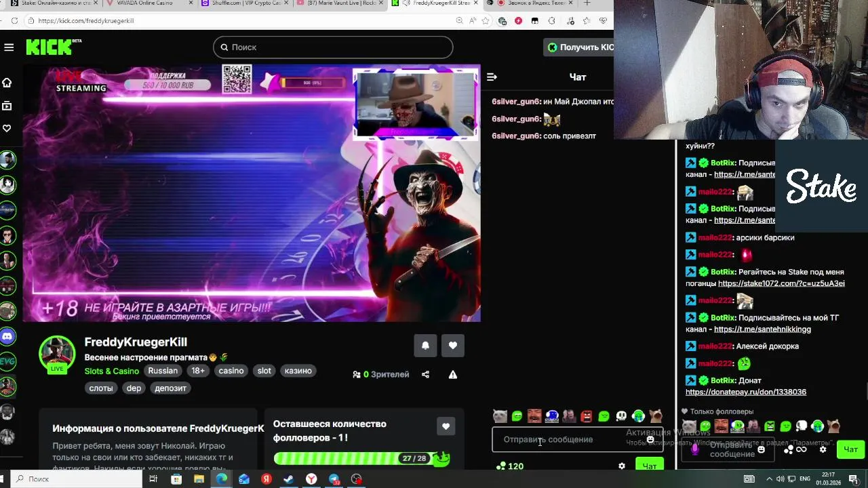Click username 6silver_gun6 in first chat message
The height and width of the screenshot is (488, 868).
[516, 102]
